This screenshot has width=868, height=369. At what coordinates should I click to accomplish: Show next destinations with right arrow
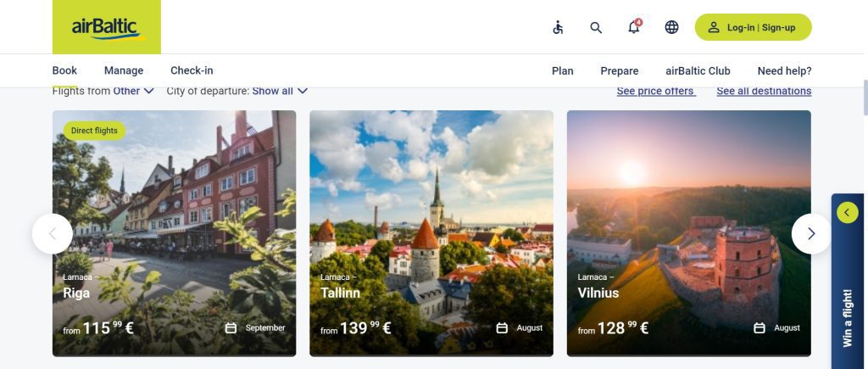811,233
